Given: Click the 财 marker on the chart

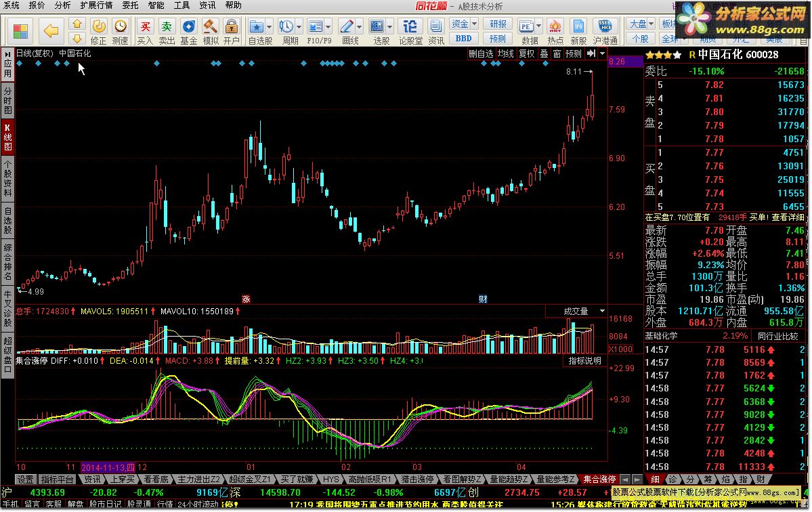Looking at the screenshot, I should point(483,299).
